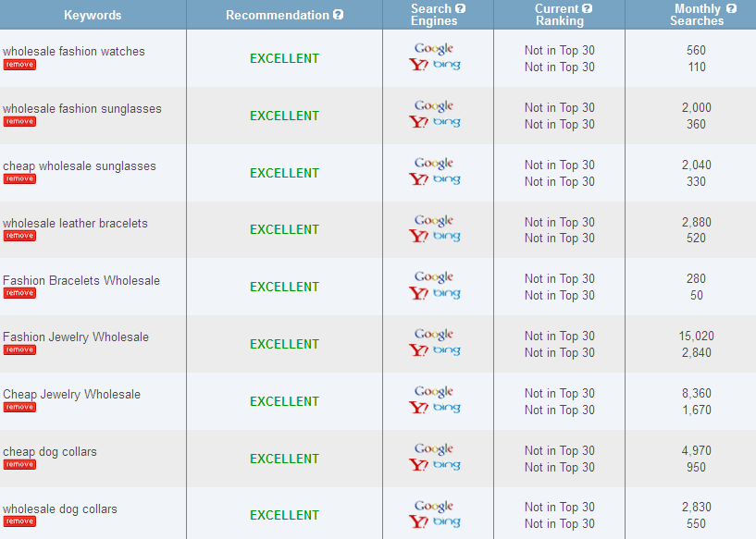Viewport: 756px width, 539px height.
Task: Remove the wholesale dog collars keyword
Action: coord(19,521)
